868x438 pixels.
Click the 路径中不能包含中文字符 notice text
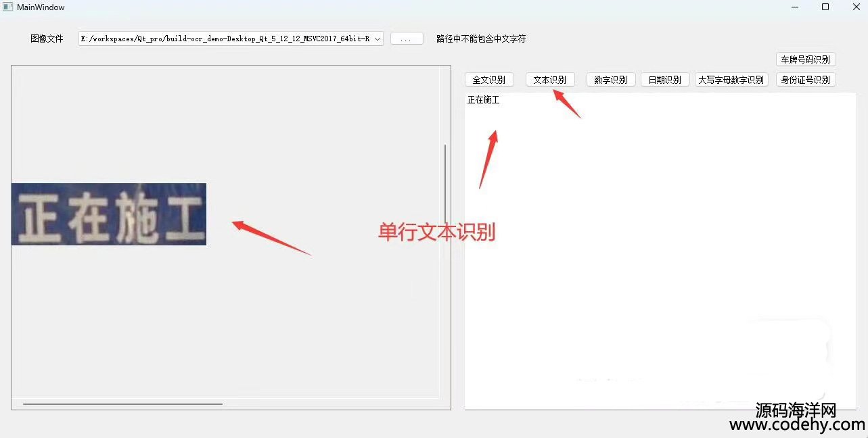tap(481, 39)
